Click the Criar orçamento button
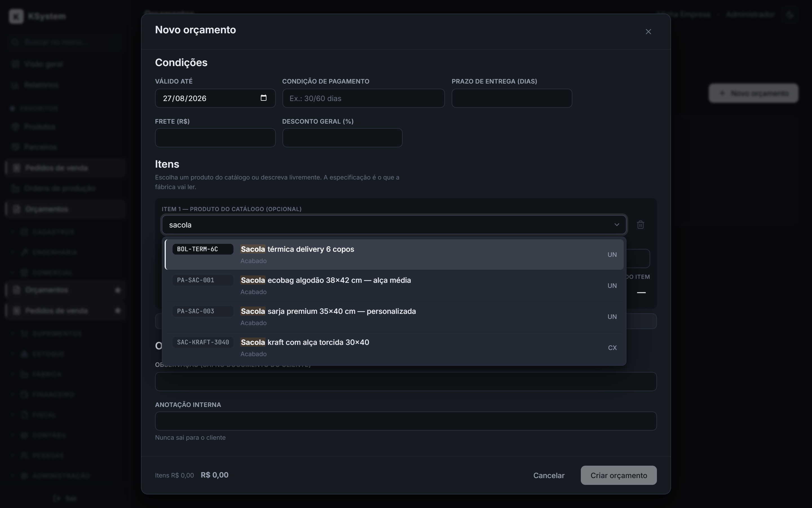812x508 pixels. [618, 475]
